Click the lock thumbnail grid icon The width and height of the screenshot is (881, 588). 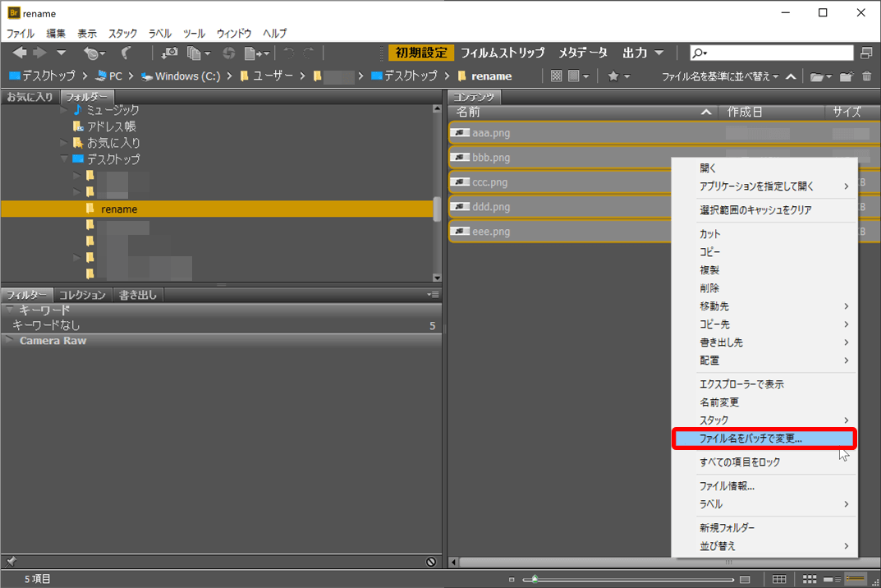(x=779, y=579)
